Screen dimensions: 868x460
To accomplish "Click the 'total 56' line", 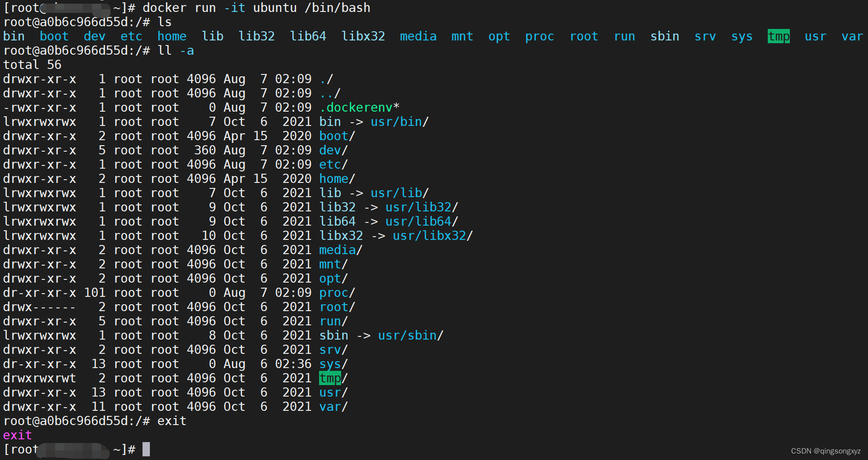I will [32, 65].
